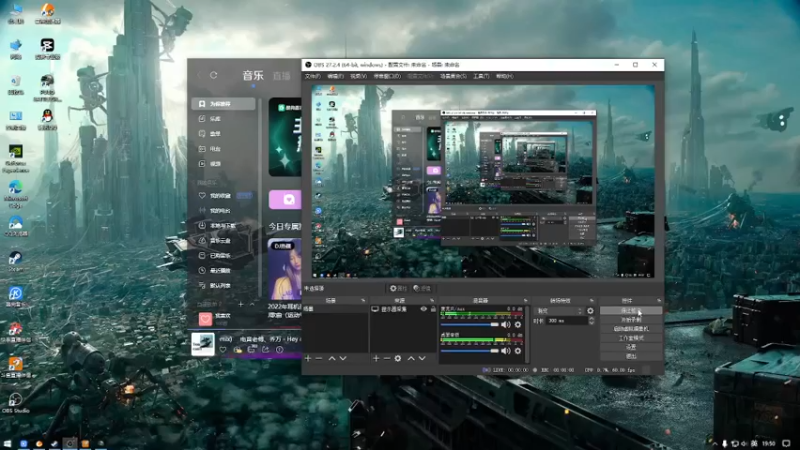Like the current song with heart icon in music player
This screenshot has width=800, height=450.
point(223,349)
